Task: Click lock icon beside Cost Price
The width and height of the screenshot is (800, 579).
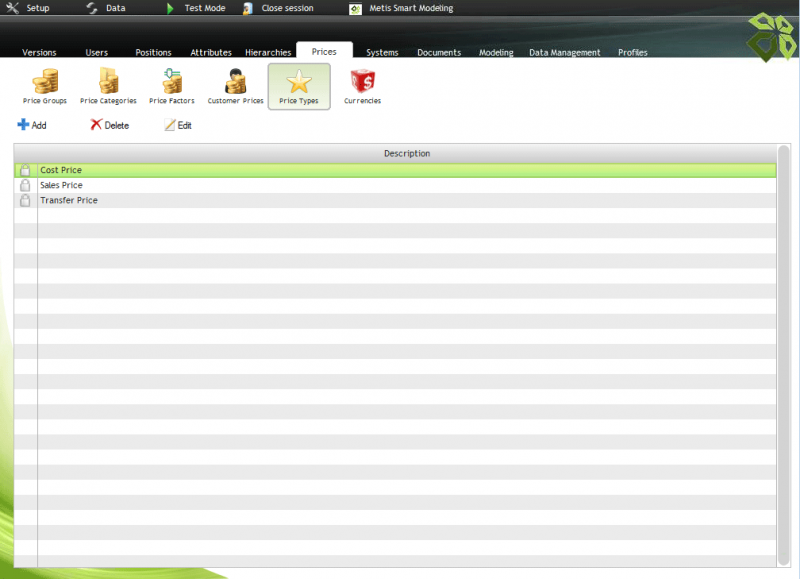Action: [25, 171]
